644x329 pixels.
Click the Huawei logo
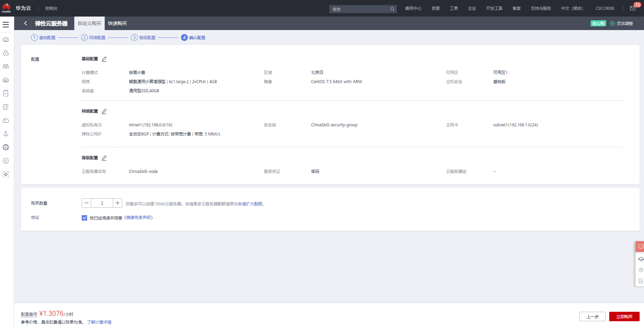[x=6, y=8]
